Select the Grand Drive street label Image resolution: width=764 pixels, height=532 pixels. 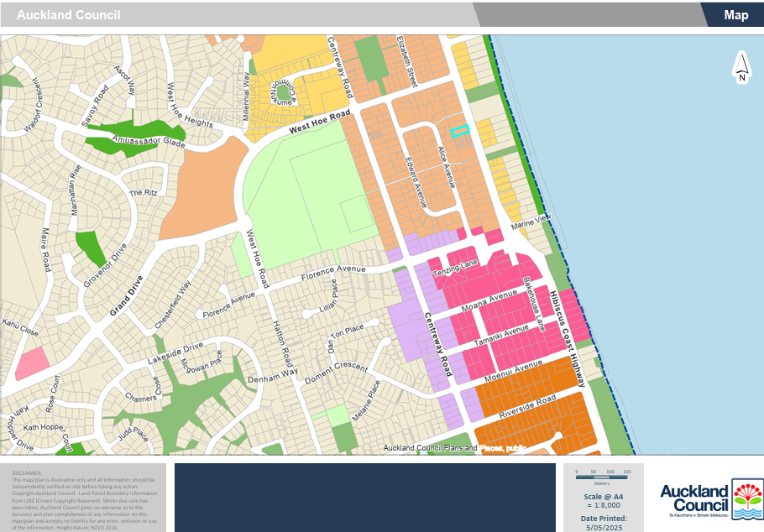pos(126,295)
